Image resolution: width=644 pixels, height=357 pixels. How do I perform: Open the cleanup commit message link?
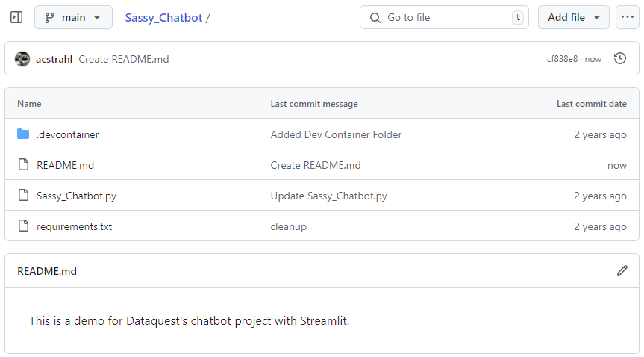pyautogui.click(x=288, y=226)
